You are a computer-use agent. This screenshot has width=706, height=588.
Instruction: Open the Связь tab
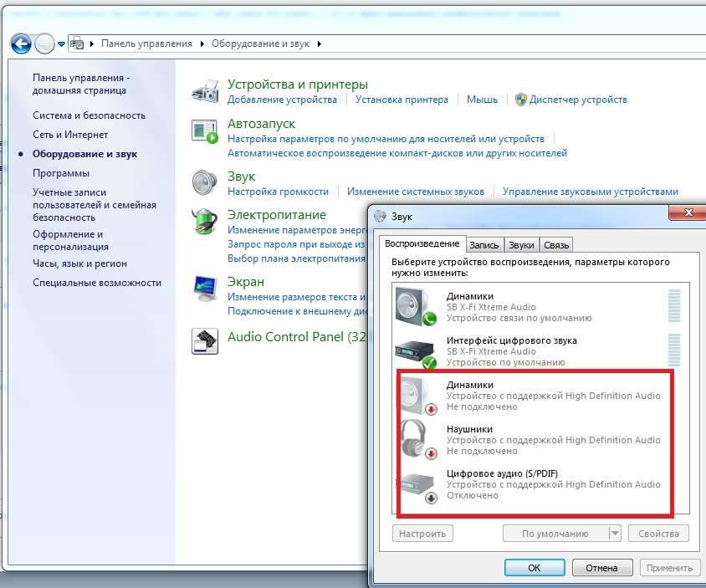click(556, 245)
